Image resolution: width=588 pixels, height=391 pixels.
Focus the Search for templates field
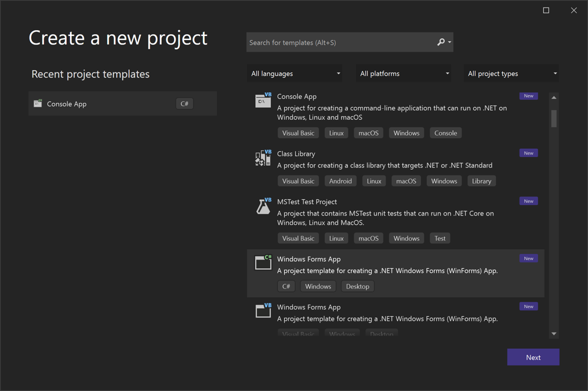350,42
